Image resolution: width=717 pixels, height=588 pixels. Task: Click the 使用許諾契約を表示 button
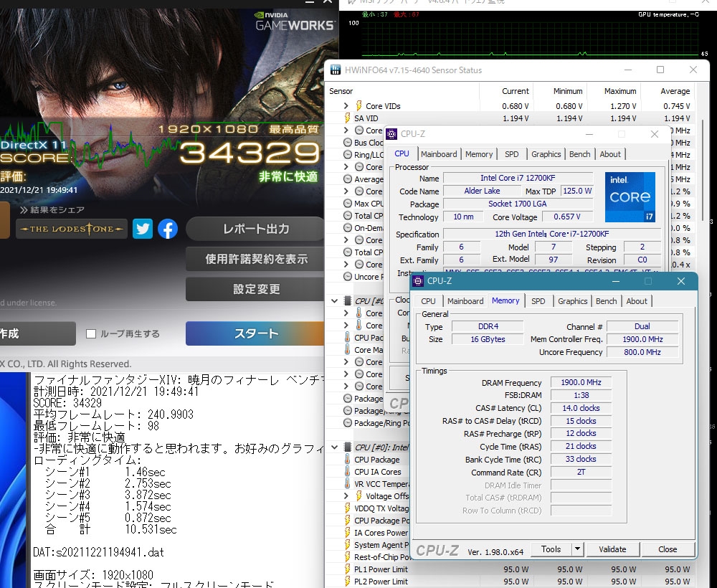tap(256, 259)
